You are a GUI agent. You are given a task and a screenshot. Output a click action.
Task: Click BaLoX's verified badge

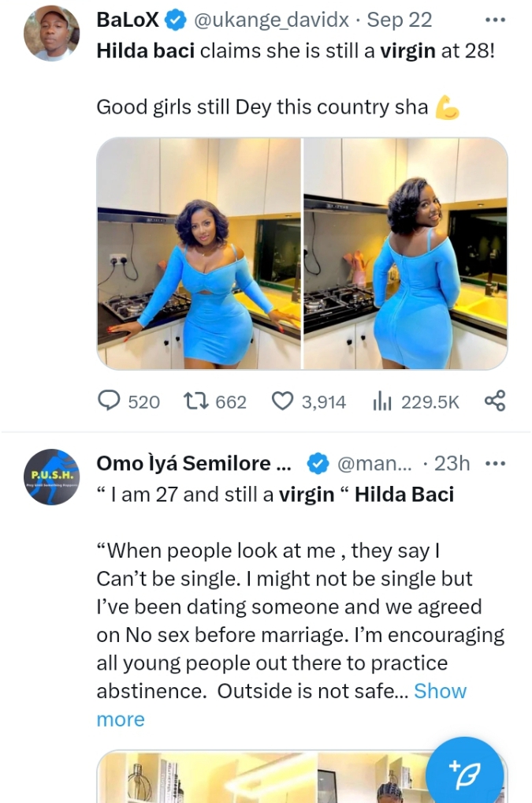tap(173, 21)
